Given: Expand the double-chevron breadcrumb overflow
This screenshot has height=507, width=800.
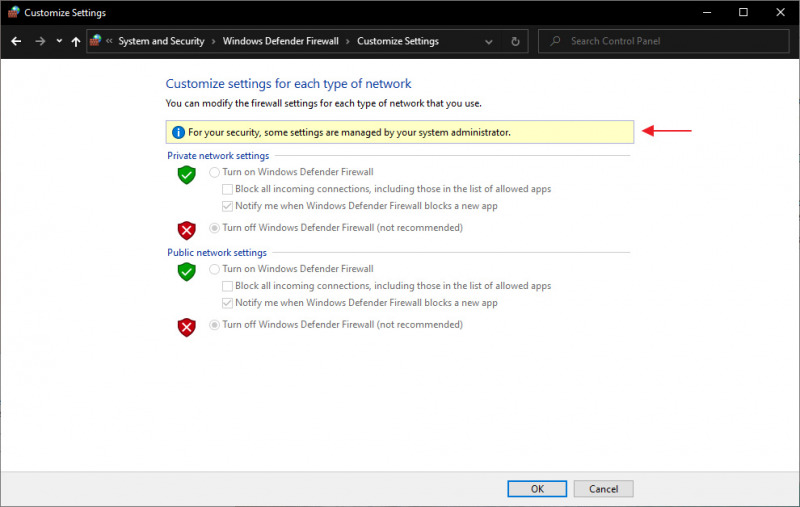Looking at the screenshot, I should (x=109, y=41).
